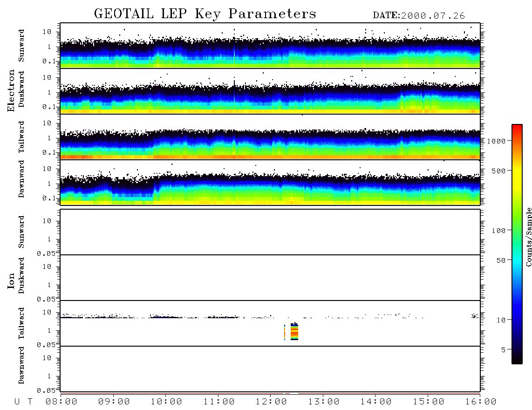Select the Ion Duskward axis label

pyautogui.click(x=21, y=275)
